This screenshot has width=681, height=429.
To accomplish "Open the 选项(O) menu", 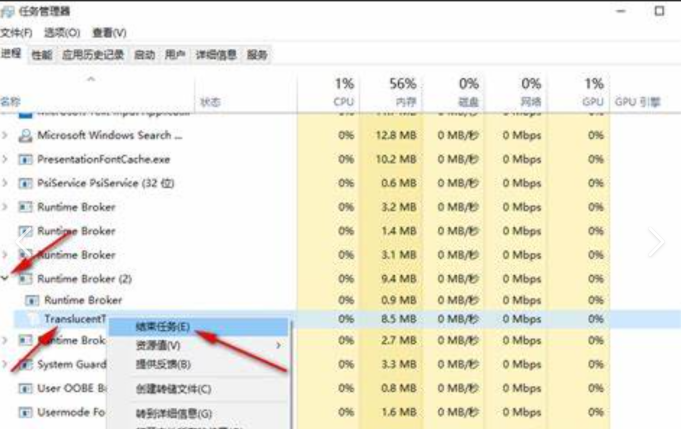I will [x=62, y=33].
